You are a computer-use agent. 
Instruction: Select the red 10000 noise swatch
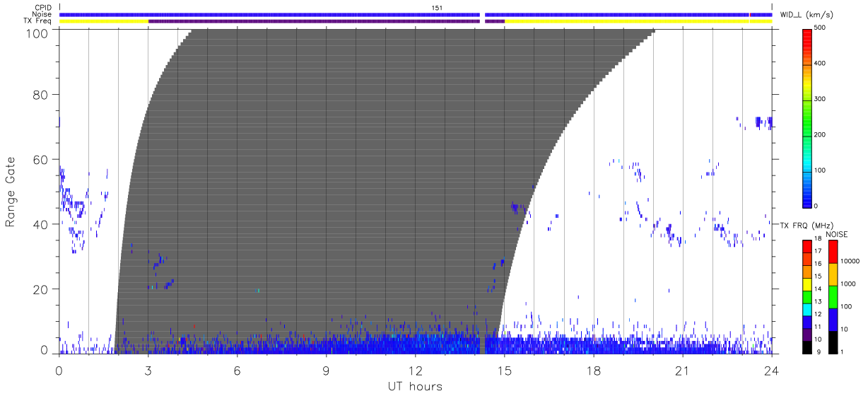[833, 251]
